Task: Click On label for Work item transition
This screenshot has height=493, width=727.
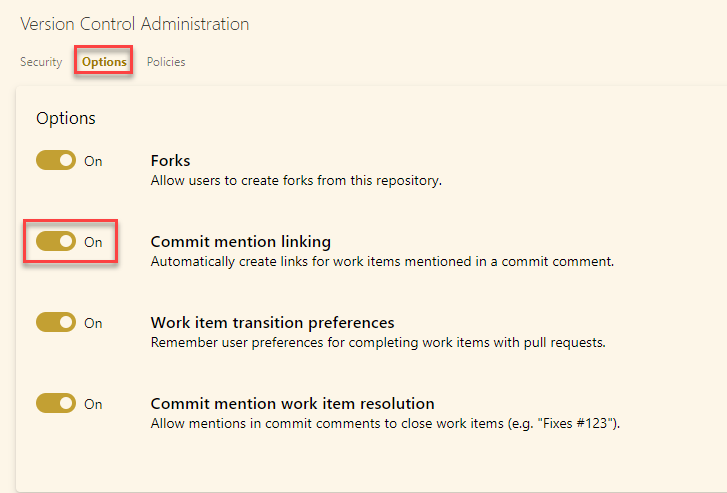Action: point(93,323)
